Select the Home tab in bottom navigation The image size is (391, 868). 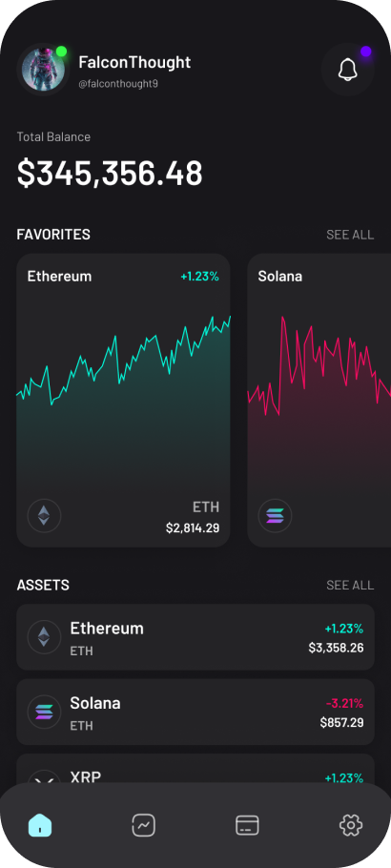[40, 825]
